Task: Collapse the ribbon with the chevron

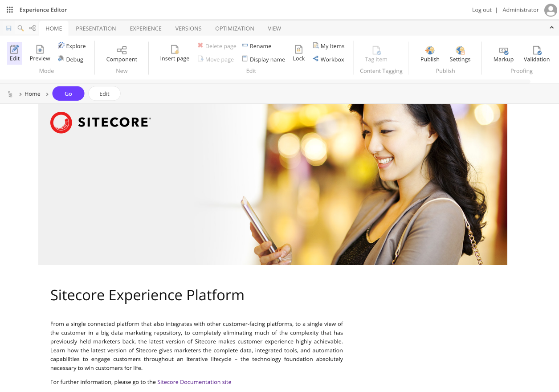Action: tap(552, 28)
